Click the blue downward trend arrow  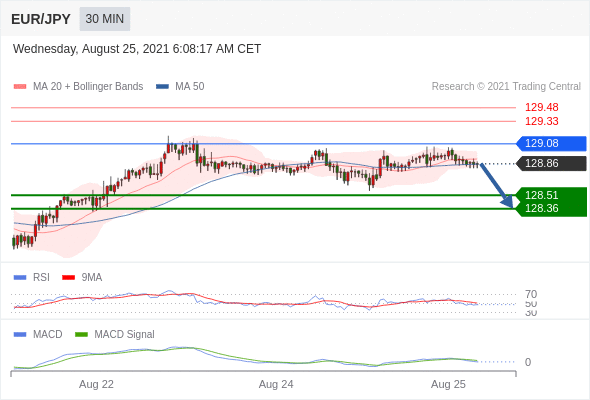click(497, 186)
